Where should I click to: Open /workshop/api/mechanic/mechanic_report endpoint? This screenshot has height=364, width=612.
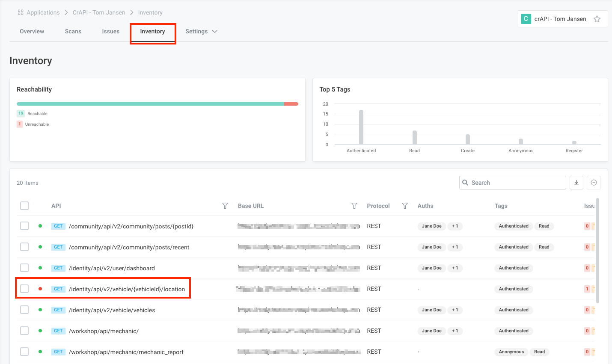(x=126, y=352)
